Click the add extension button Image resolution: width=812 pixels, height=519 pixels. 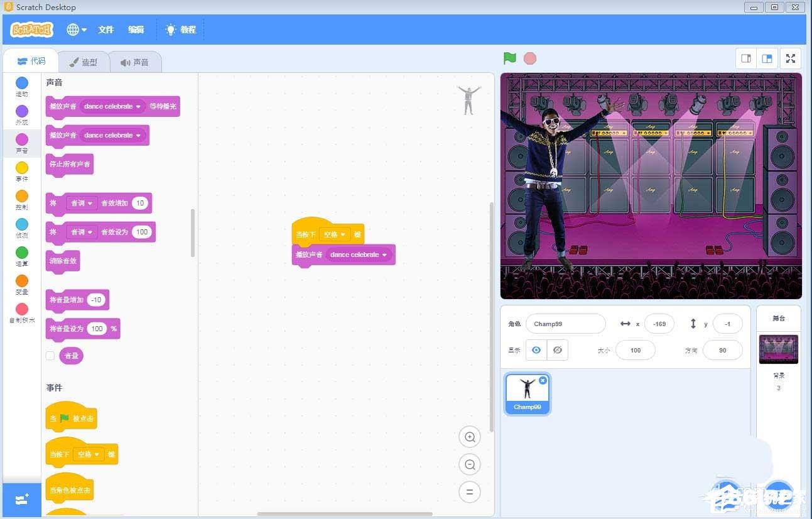click(x=22, y=500)
